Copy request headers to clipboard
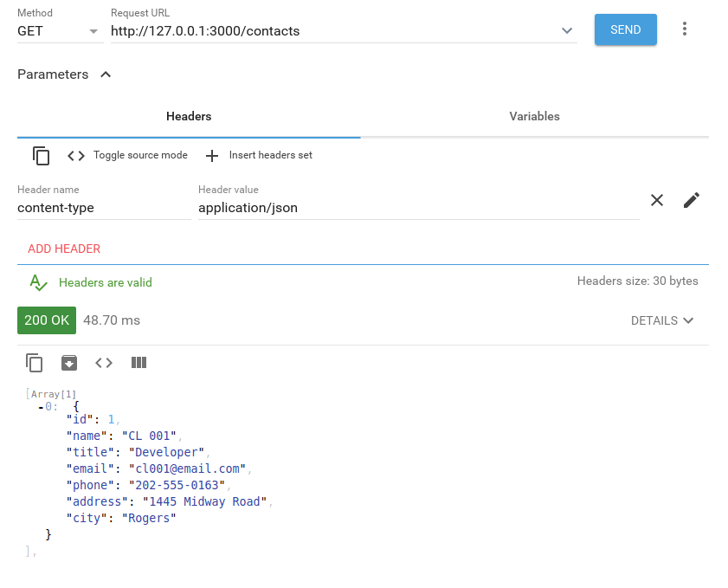The width and height of the screenshot is (728, 588). click(41, 156)
